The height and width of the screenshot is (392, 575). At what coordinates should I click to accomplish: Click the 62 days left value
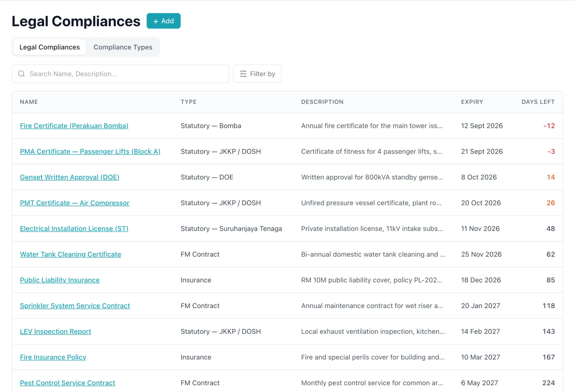[551, 254]
